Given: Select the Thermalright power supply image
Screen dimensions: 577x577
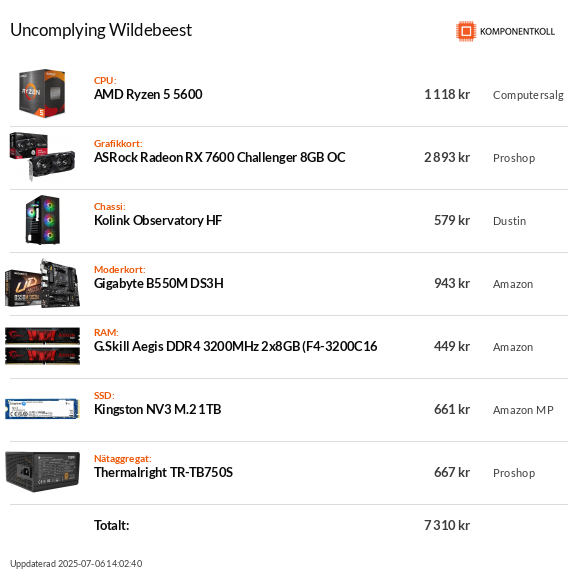Looking at the screenshot, I should point(42,472).
